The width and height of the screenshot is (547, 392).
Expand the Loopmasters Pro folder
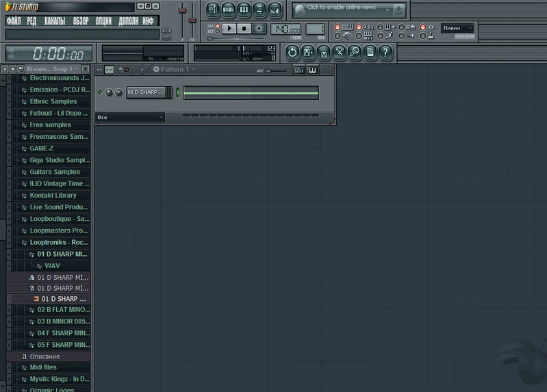pos(59,231)
